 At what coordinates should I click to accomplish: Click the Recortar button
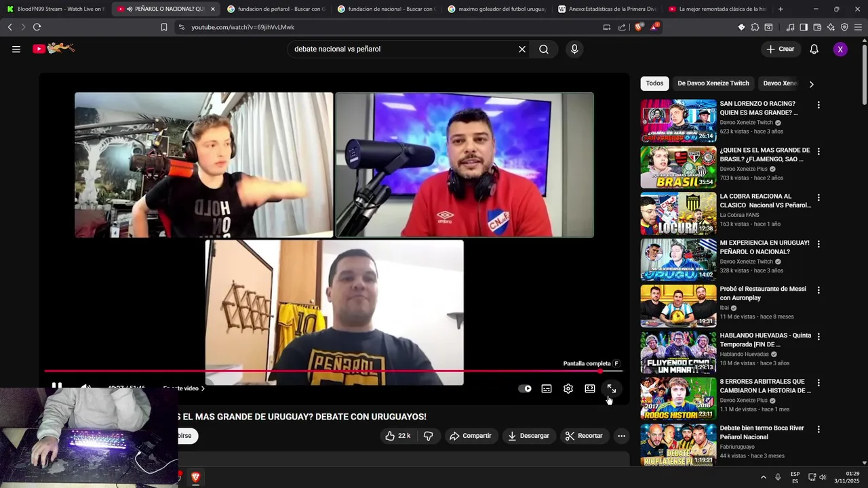click(x=584, y=436)
